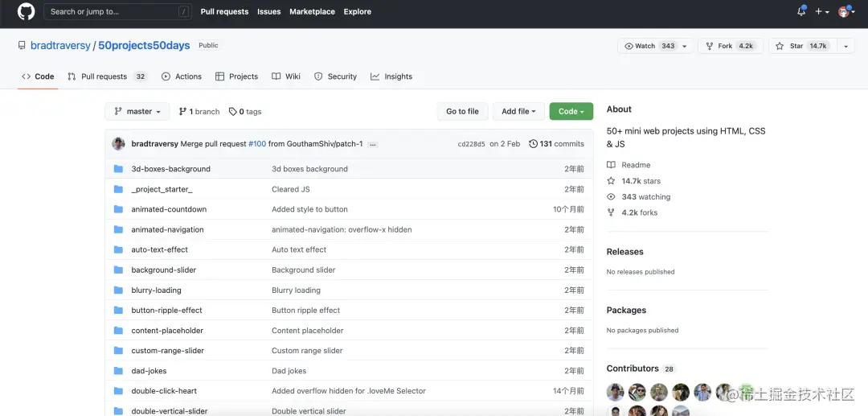Click the blurry-loading folder icon
Image resolution: width=868 pixels, height=416 pixels.
pyautogui.click(x=118, y=290)
